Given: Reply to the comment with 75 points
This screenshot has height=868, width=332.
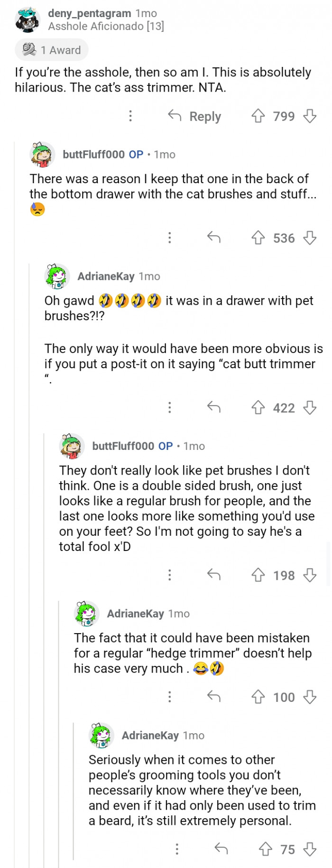Looking at the screenshot, I should [x=221, y=849].
